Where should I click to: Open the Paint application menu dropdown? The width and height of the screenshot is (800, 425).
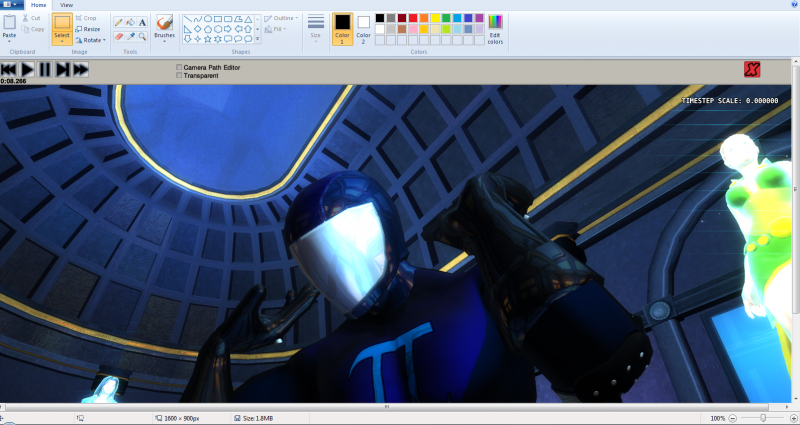click(x=11, y=5)
